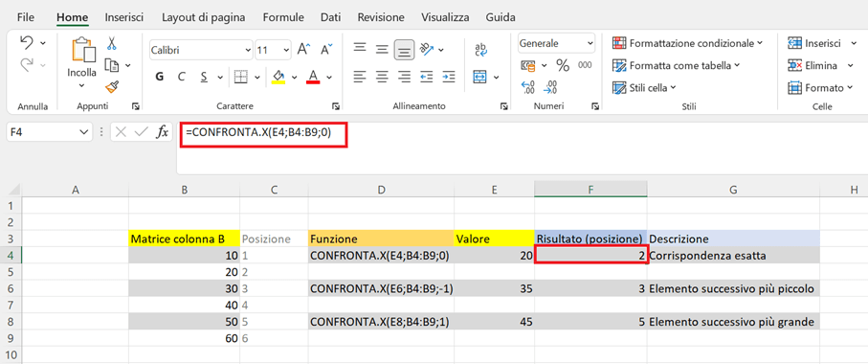Expand the Name Box dropdown arrow

83,132
